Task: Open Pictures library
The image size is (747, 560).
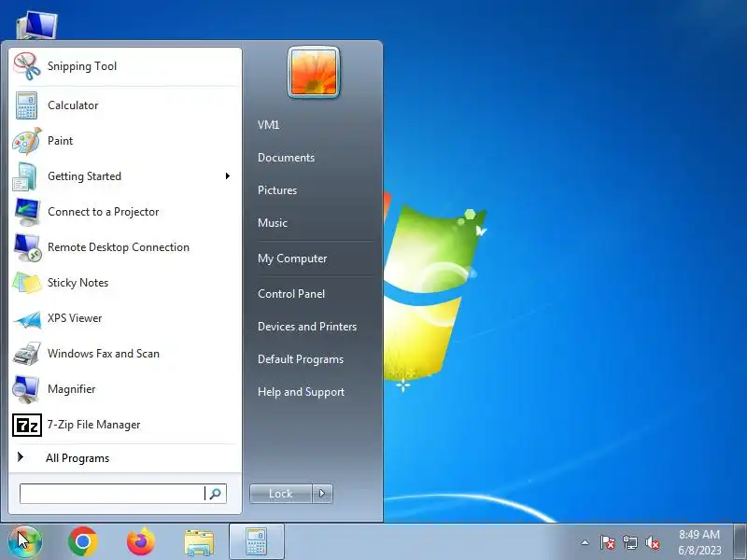Action: (x=277, y=190)
